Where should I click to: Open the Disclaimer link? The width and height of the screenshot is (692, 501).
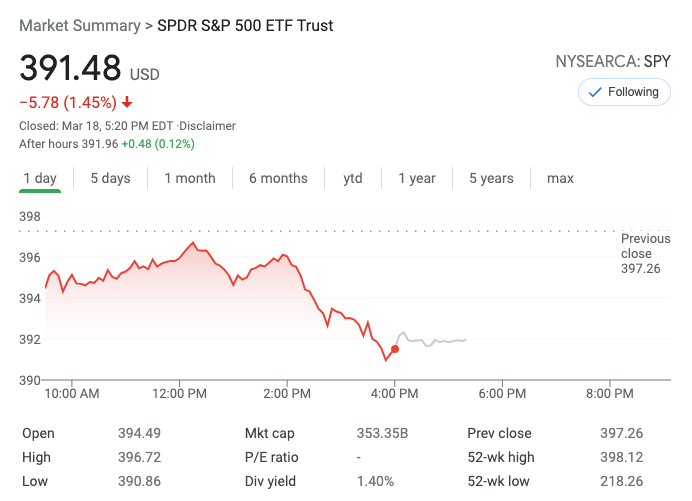209,126
